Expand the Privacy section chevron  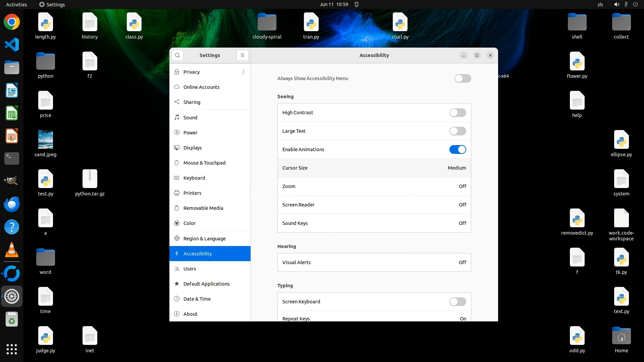tap(243, 72)
